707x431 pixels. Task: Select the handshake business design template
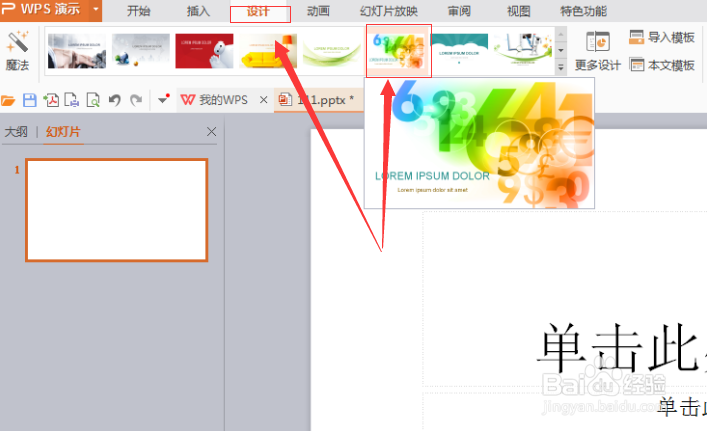(77, 51)
